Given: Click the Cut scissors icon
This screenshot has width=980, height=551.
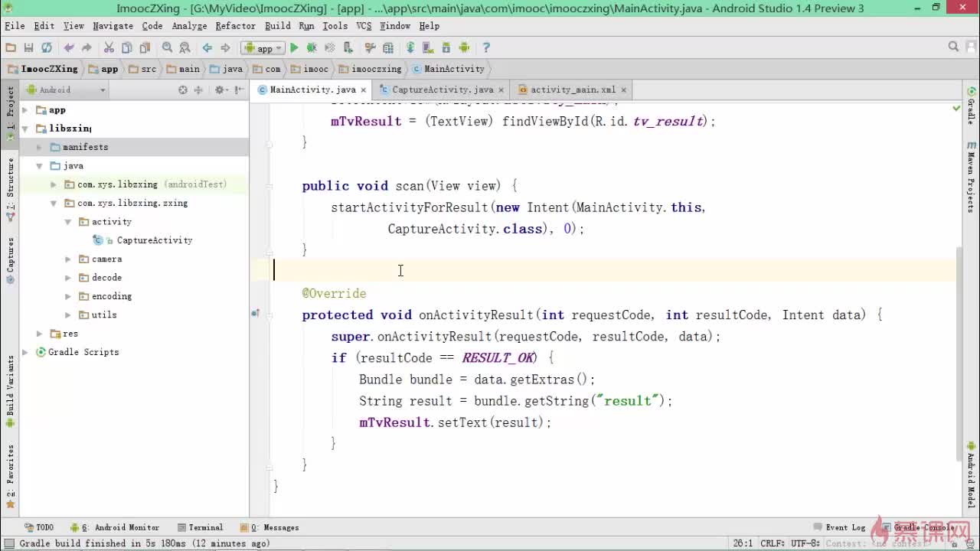Looking at the screenshot, I should point(109,47).
